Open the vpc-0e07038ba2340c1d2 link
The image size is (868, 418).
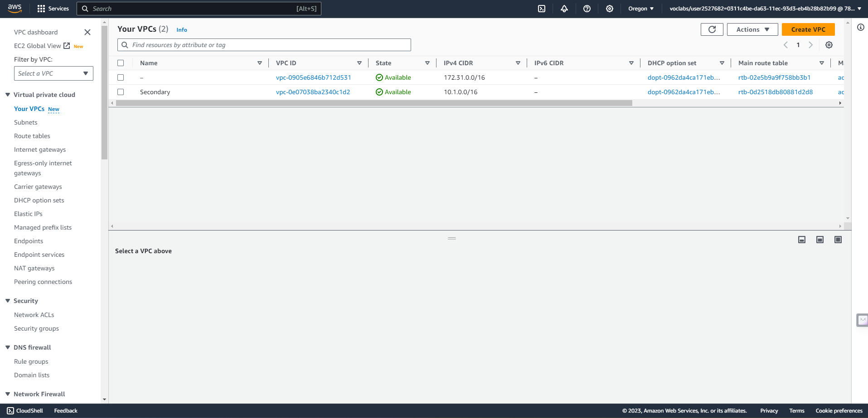[313, 92]
